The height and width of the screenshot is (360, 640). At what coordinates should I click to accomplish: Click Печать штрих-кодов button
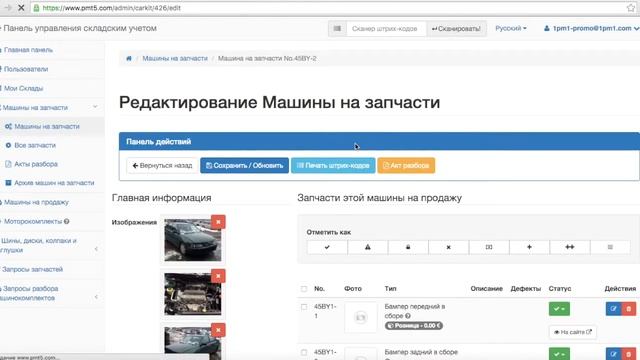pyautogui.click(x=333, y=166)
